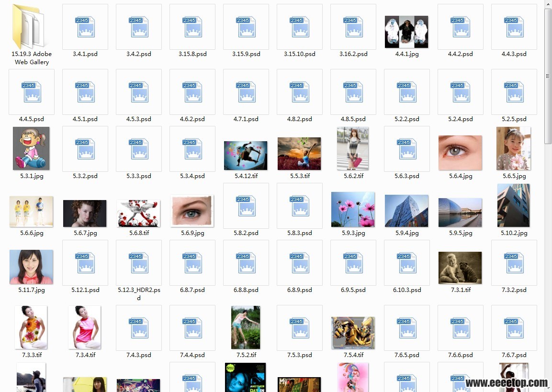Select the 4.7.1.psd file icon
Image resolution: width=552 pixels, height=392 pixels.
coord(246,92)
